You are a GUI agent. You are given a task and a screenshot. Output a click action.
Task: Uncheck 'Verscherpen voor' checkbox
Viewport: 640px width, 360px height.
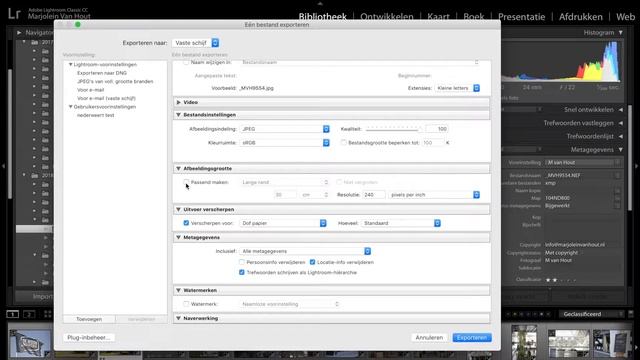point(186,223)
